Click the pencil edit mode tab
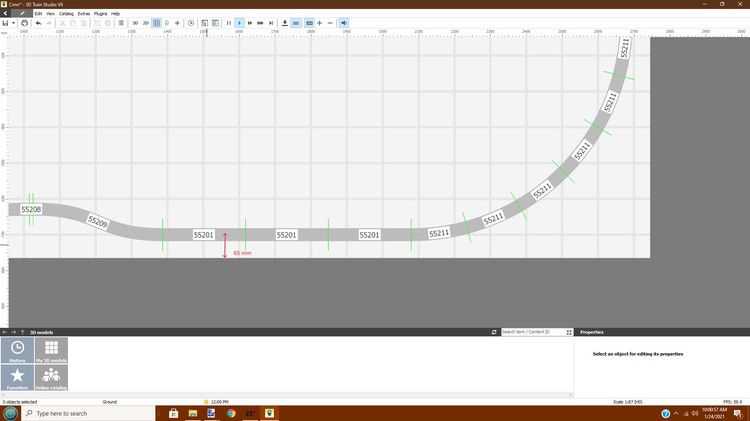 point(22,13)
